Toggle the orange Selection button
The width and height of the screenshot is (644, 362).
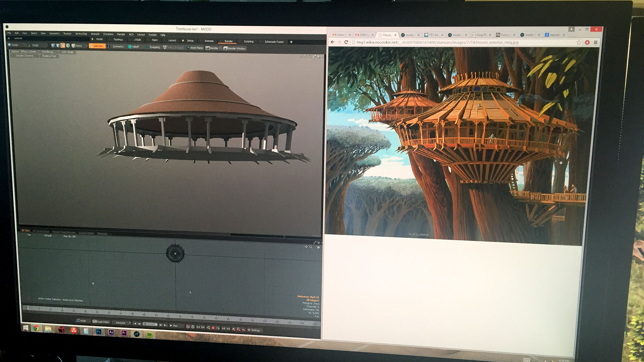(97, 46)
